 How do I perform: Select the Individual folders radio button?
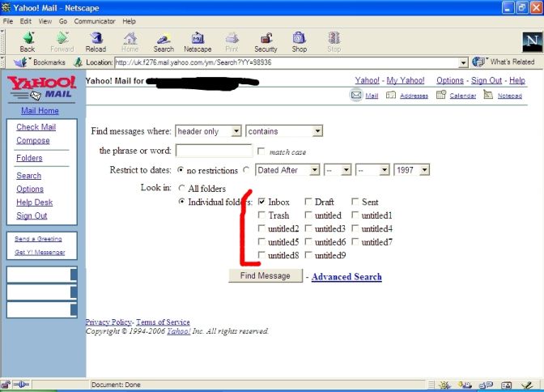click(x=181, y=202)
